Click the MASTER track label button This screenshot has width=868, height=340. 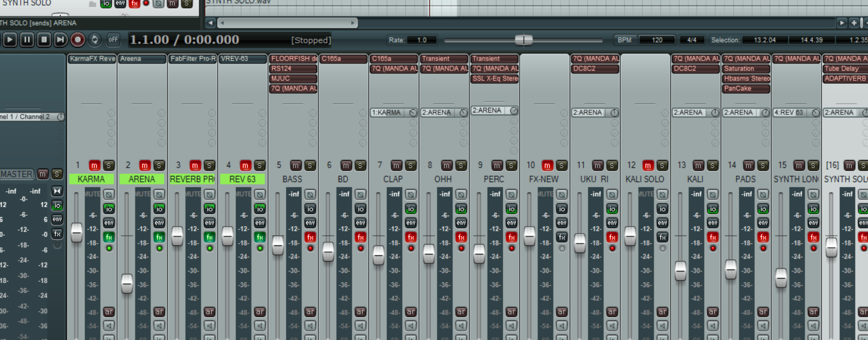pyautogui.click(x=17, y=174)
